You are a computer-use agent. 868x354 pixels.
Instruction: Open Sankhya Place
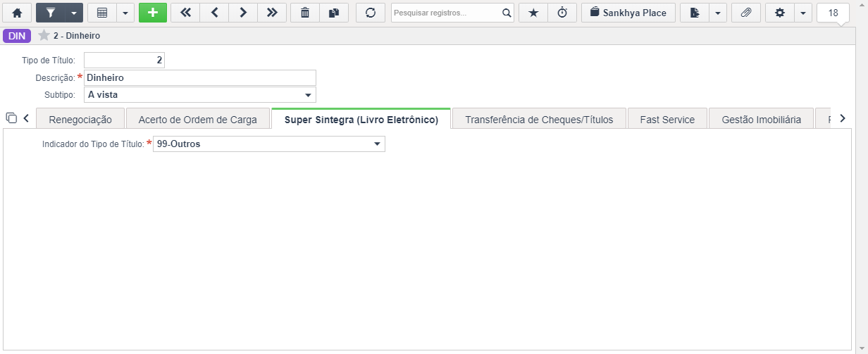[x=628, y=13]
